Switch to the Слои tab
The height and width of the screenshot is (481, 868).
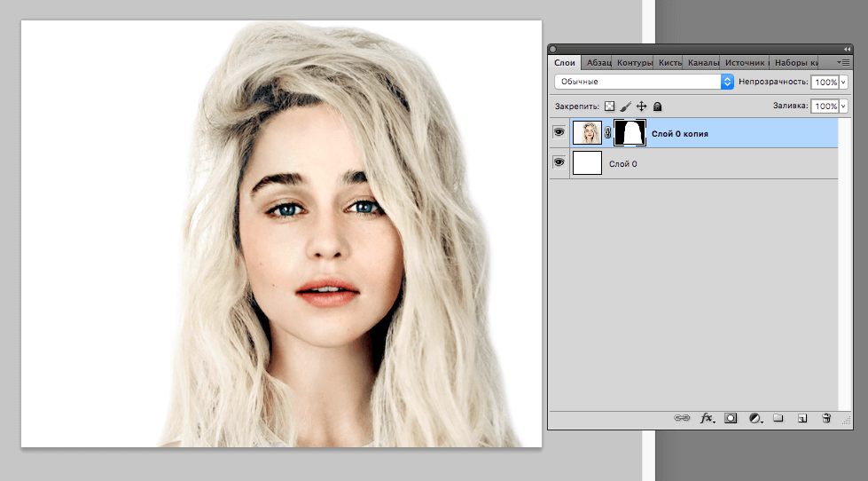565,63
